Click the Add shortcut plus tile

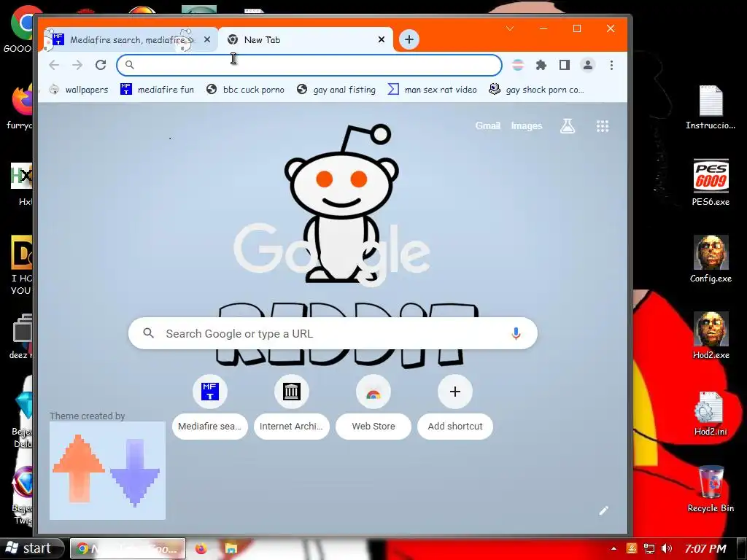[x=455, y=408]
